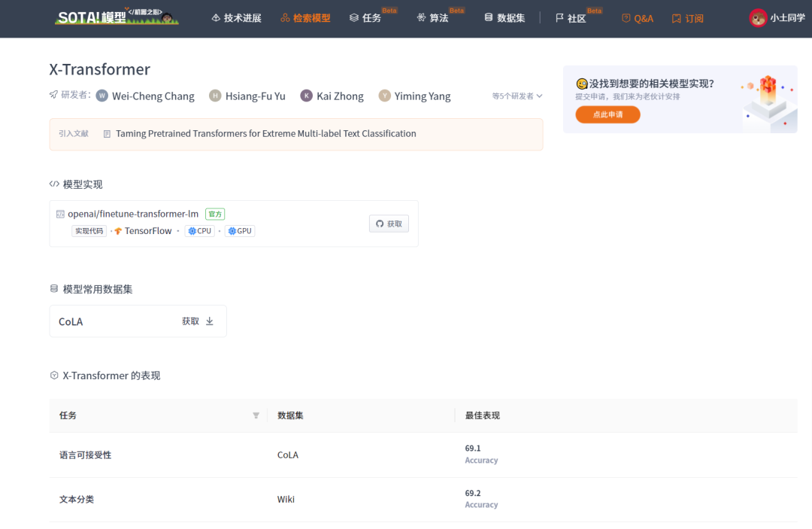Select the 检索模型 navigation item
Screen dimensions: 812x529
305,18
